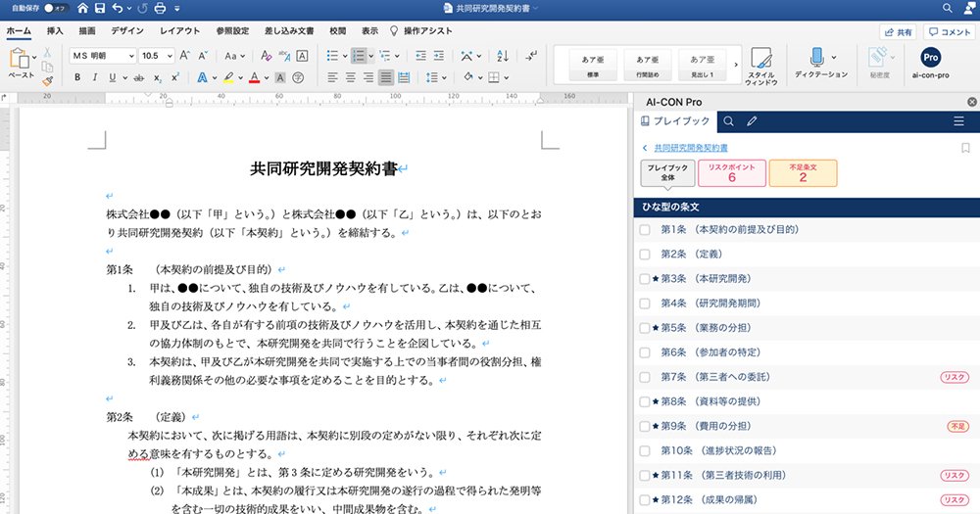Center align the text
This screenshot has height=514, width=980.
(351, 77)
